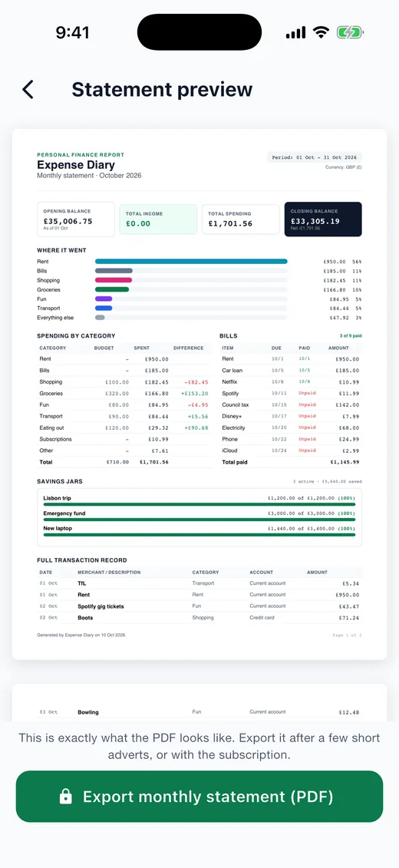Screen dimensions: 399x868
Task: Tap the 3 active · £5,640.00 saved summary
Action: click(328, 482)
